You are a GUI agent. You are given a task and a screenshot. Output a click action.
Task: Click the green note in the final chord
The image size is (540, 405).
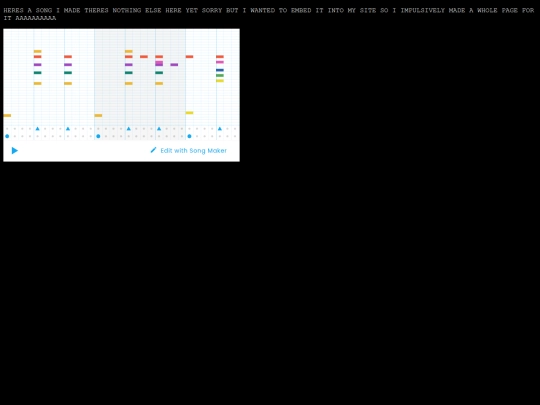tap(220, 75)
